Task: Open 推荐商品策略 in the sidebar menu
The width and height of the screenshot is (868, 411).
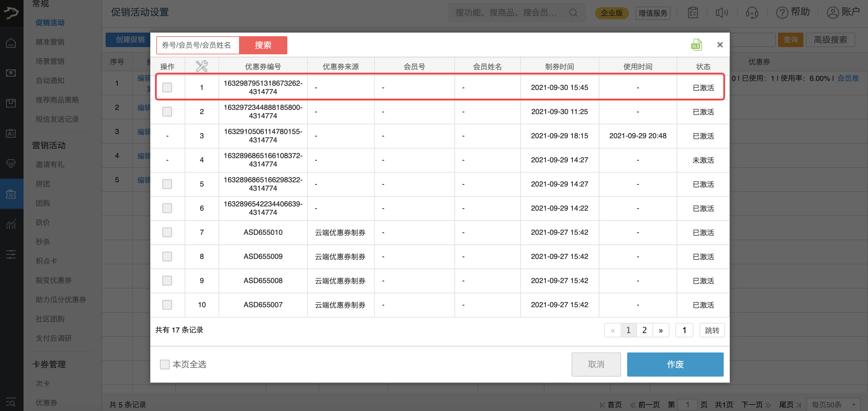Action: [57, 100]
